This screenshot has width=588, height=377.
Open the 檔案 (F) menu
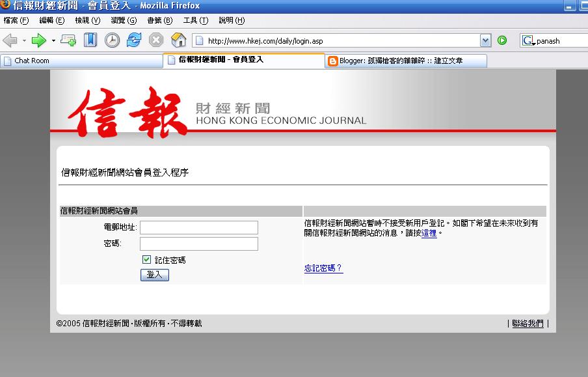(x=16, y=20)
